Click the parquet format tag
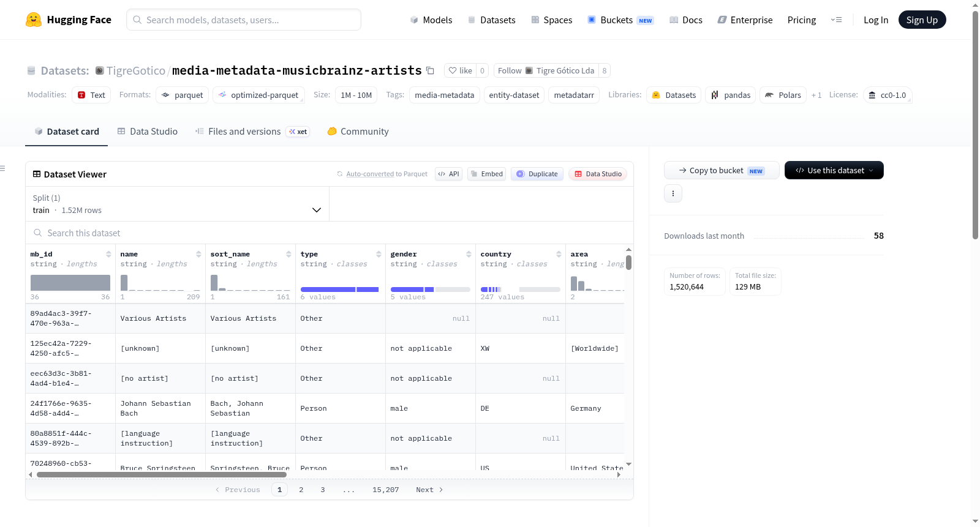 pos(182,95)
